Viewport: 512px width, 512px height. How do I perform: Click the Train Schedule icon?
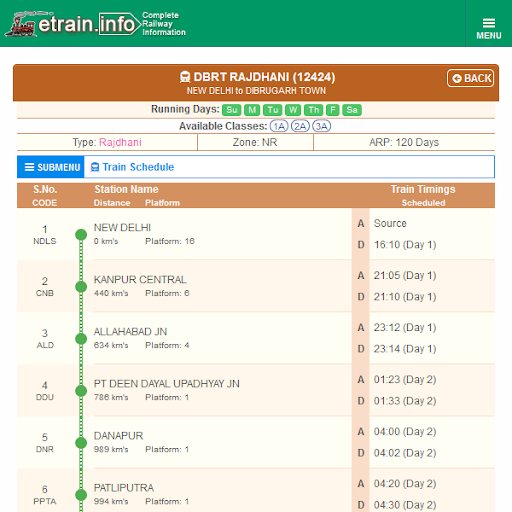point(95,167)
